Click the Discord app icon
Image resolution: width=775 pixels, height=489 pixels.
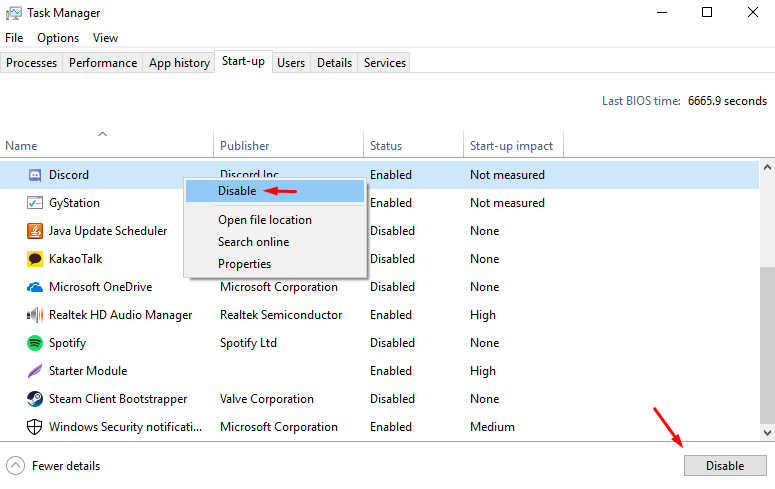coord(35,175)
